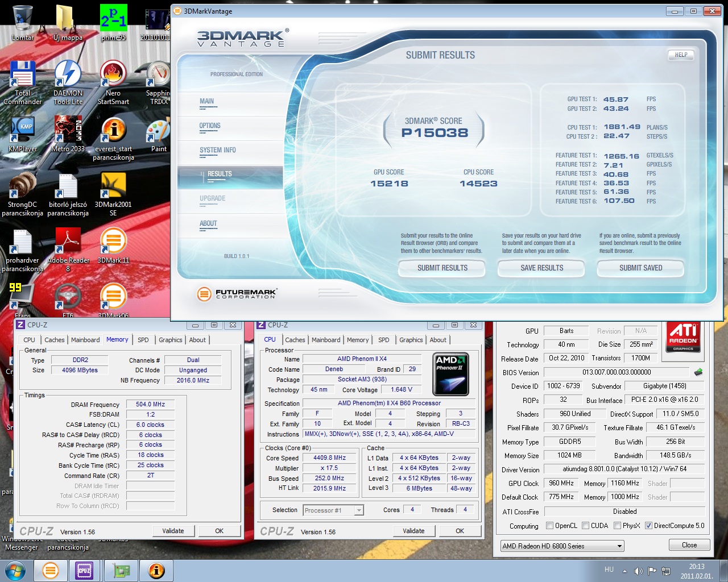Click the Action Center flag tray icon
This screenshot has width=728, height=582.
tap(652, 571)
